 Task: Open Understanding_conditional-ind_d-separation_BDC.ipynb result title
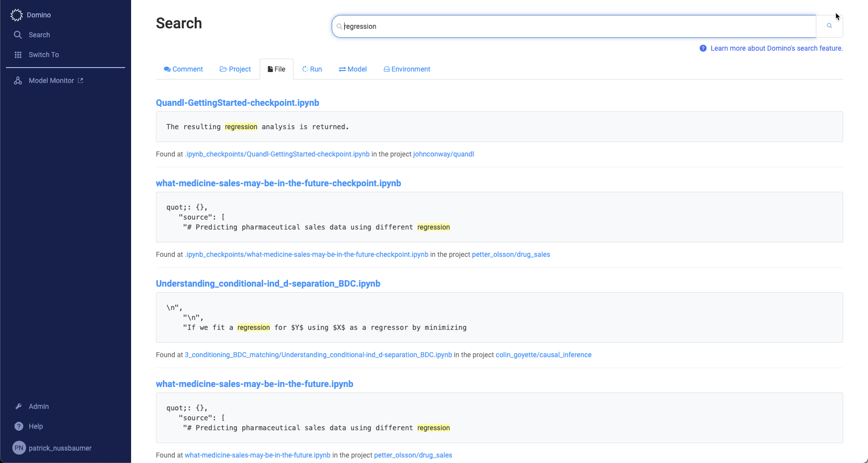click(268, 284)
